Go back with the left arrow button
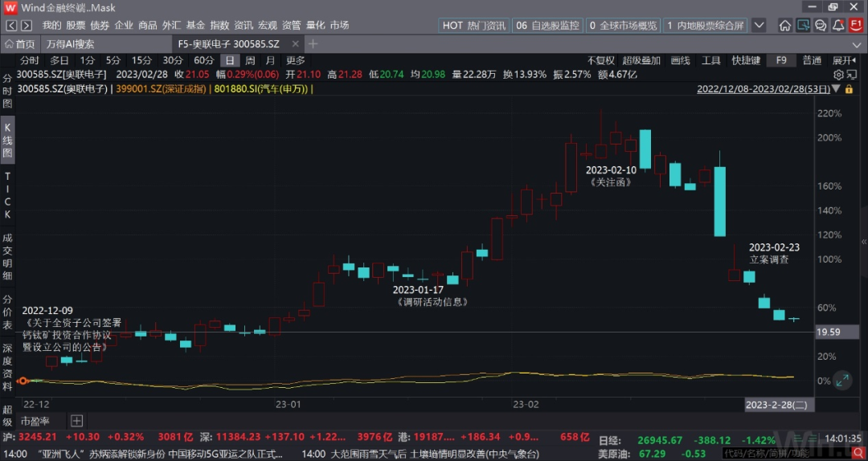This screenshot has width=868, height=461. [x=11, y=26]
